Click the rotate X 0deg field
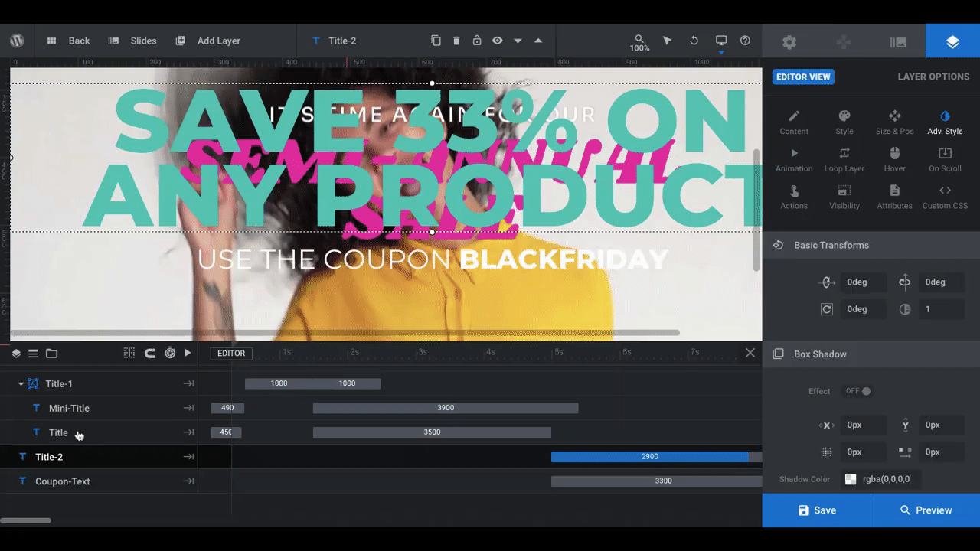This screenshot has height=551, width=980. click(x=863, y=282)
